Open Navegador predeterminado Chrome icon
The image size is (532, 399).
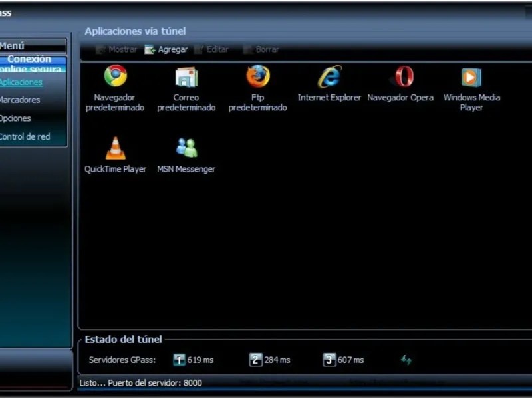point(115,76)
